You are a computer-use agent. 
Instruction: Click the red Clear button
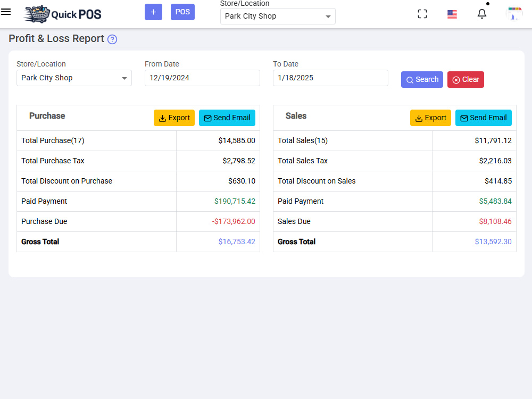click(465, 79)
